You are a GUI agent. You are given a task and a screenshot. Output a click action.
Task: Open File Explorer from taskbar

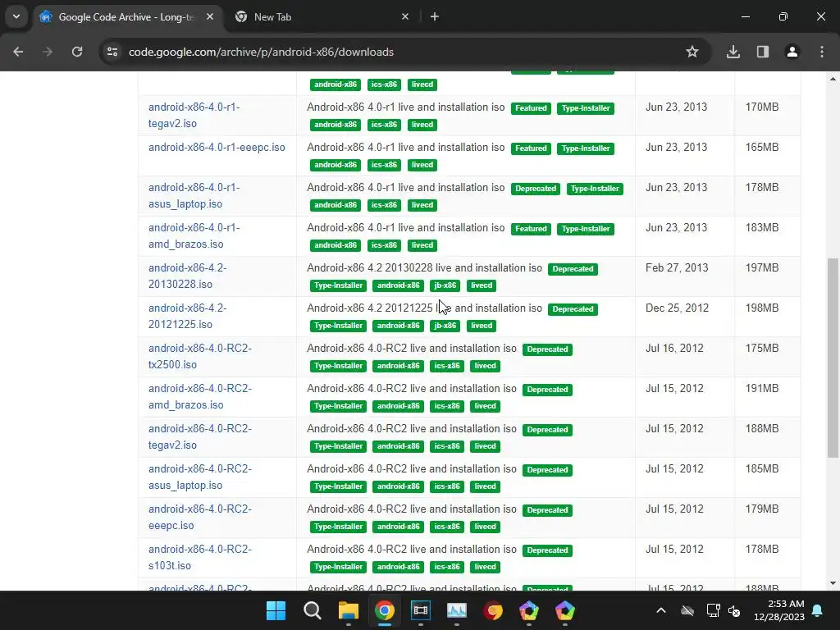[348, 610]
